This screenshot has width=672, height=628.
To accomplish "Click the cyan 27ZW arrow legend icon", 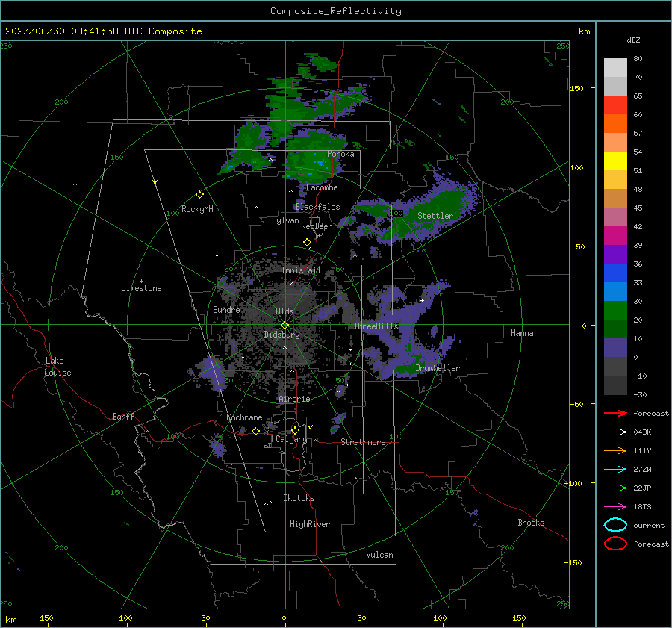I will coord(615,470).
